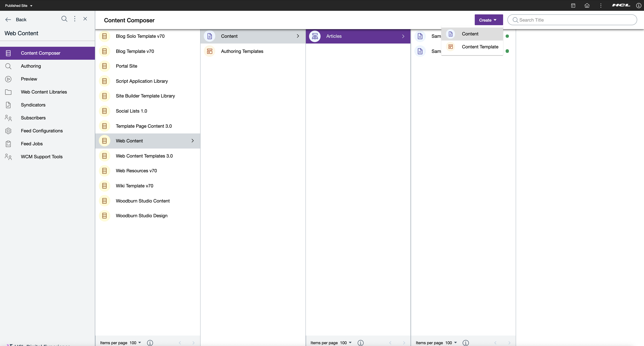The width and height of the screenshot is (644, 346).
Task: Open first column Items per page dropdown
Action: point(135,343)
